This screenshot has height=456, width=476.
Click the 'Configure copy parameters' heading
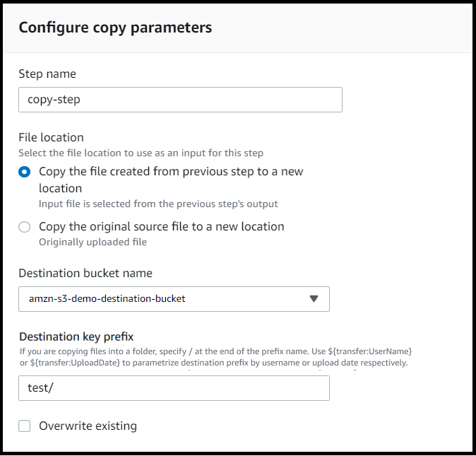point(115,28)
